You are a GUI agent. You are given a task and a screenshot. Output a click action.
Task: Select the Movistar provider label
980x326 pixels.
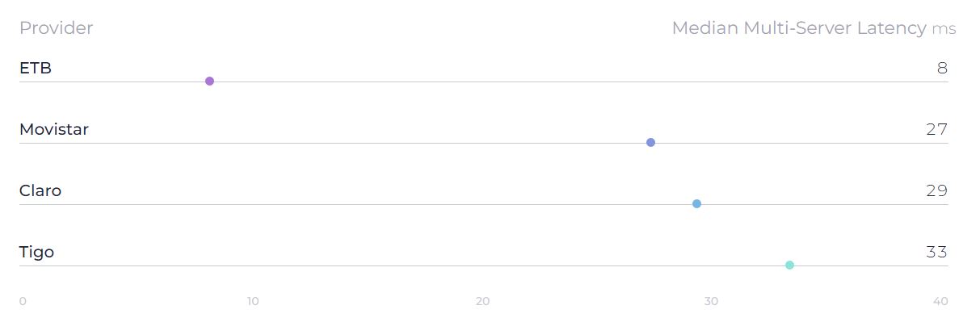pyautogui.click(x=54, y=129)
